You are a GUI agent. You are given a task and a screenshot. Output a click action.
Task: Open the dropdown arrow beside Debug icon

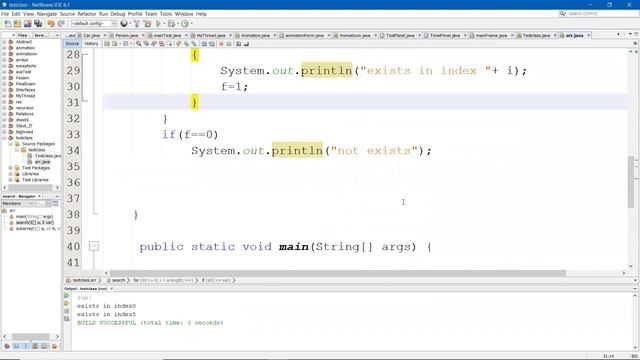[x=178, y=24]
